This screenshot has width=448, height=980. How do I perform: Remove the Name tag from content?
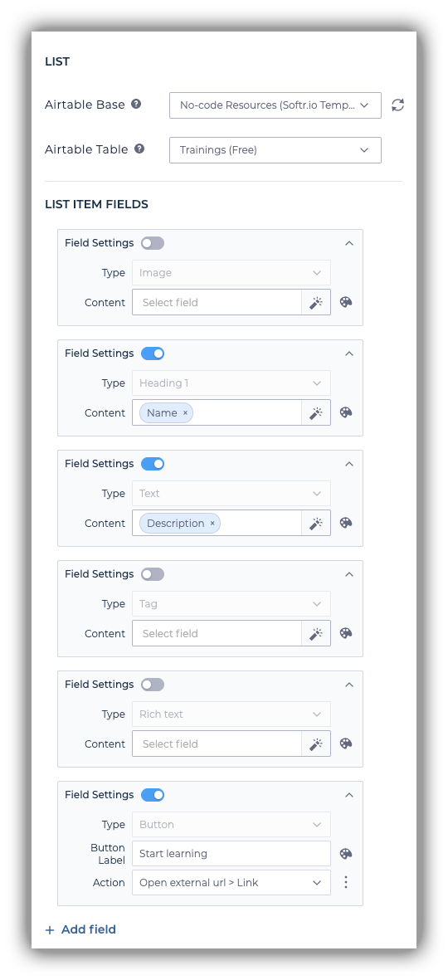[x=185, y=413]
